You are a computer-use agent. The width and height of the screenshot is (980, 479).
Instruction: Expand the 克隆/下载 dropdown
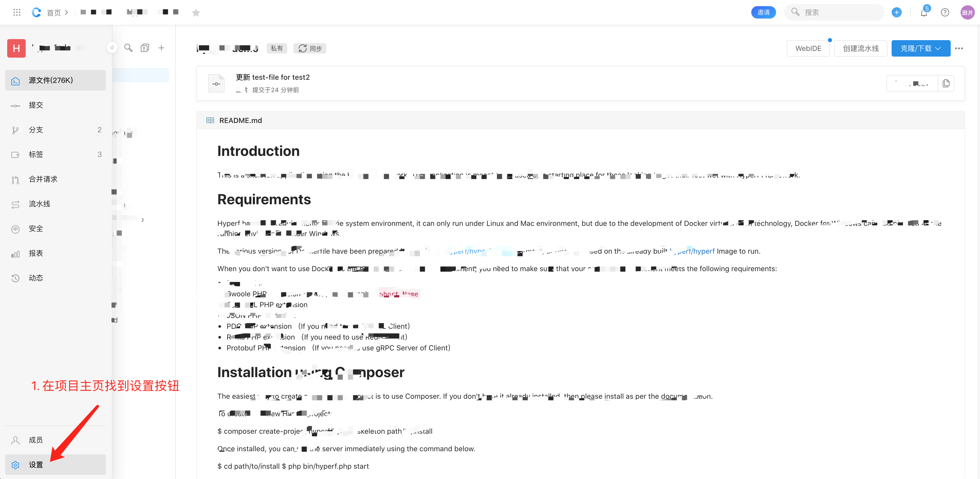[x=921, y=48]
